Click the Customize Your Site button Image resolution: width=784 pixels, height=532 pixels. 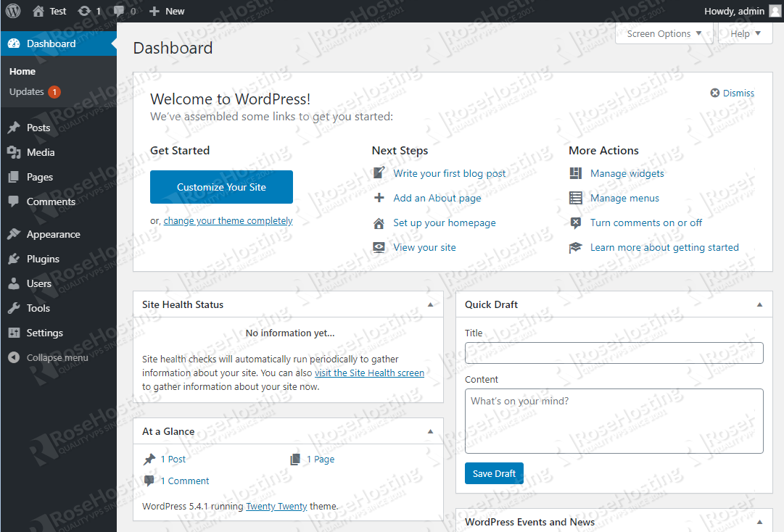(220, 186)
